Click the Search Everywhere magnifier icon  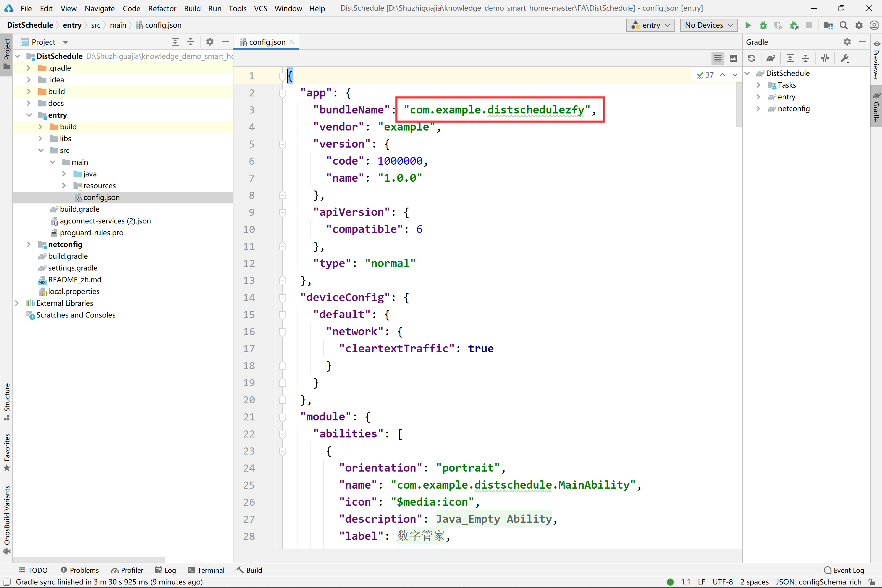(x=843, y=25)
